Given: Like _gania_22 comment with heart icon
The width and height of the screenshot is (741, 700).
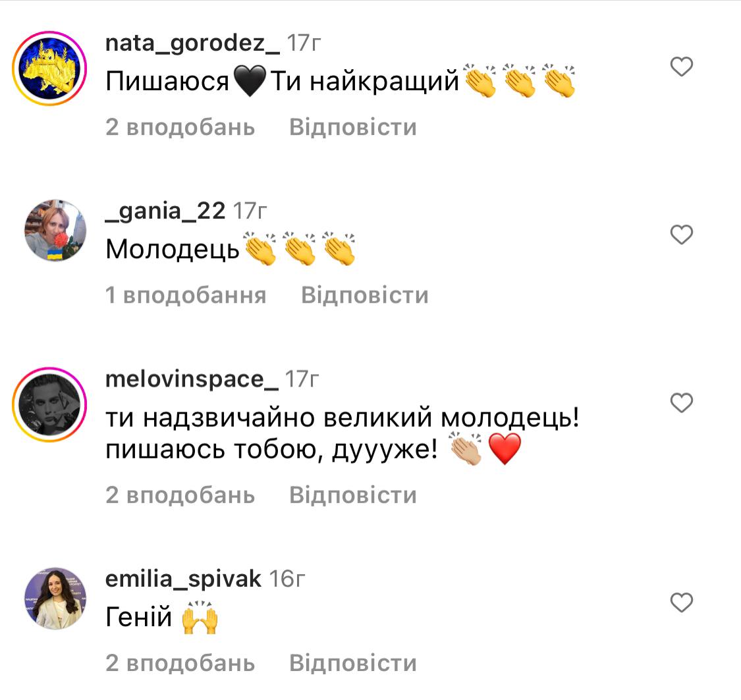Looking at the screenshot, I should (x=682, y=234).
